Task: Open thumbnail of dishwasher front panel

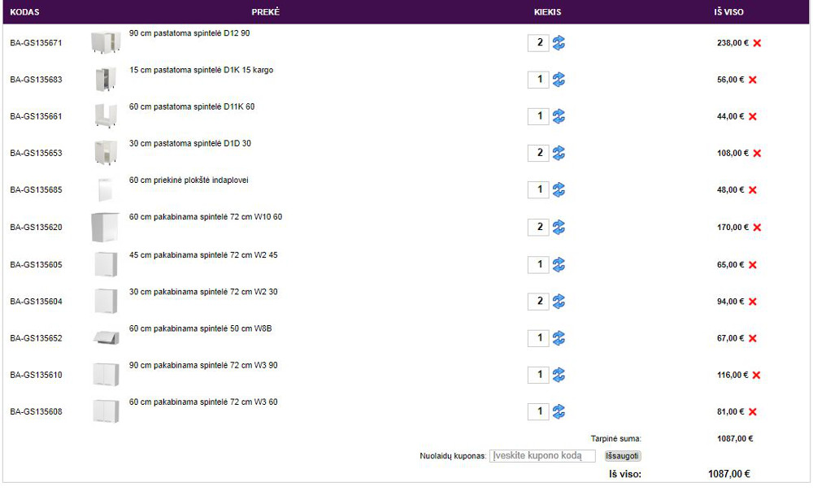Action: tap(105, 189)
